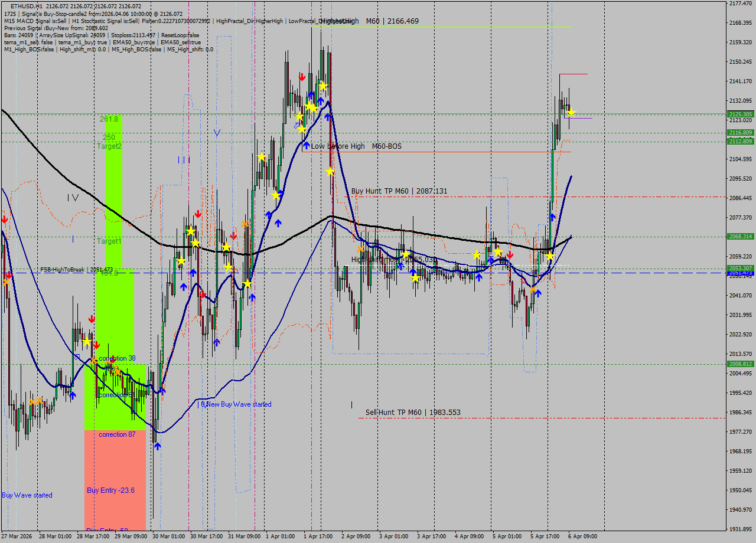The width and height of the screenshot is (756, 543).
Task: Click the ETHUSD,H1 chart title
Action: [x=27, y=5]
